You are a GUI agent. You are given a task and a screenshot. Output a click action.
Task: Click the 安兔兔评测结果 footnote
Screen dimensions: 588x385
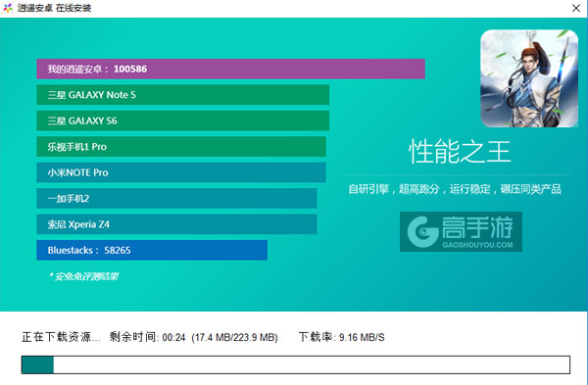click(83, 276)
